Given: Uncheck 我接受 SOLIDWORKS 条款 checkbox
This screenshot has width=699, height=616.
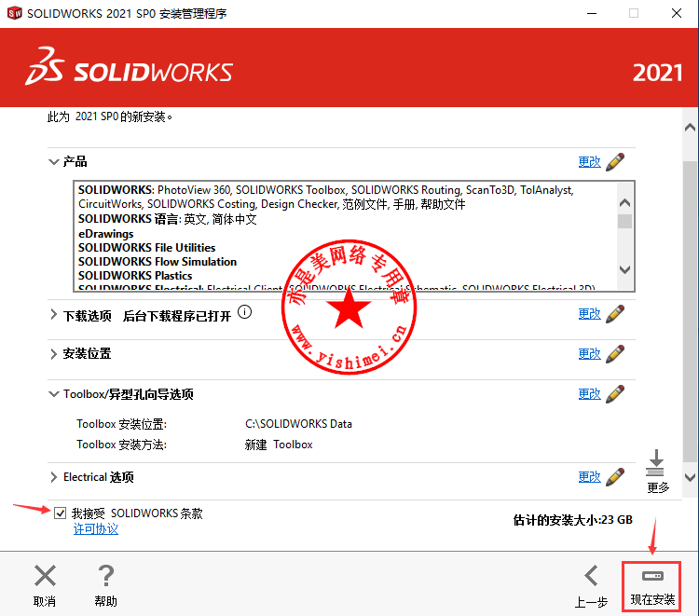Looking at the screenshot, I should coord(61,513).
